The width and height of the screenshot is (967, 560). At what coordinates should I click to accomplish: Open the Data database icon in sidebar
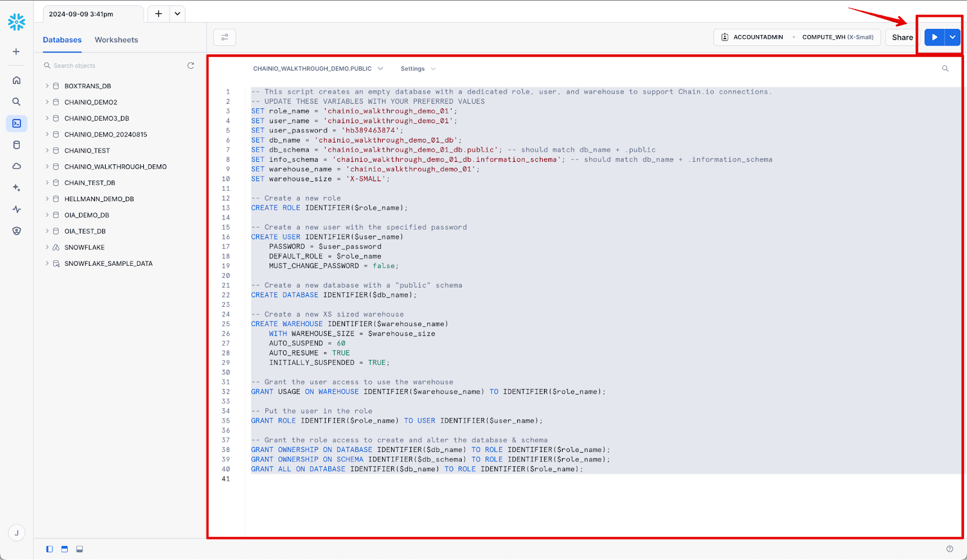16,145
